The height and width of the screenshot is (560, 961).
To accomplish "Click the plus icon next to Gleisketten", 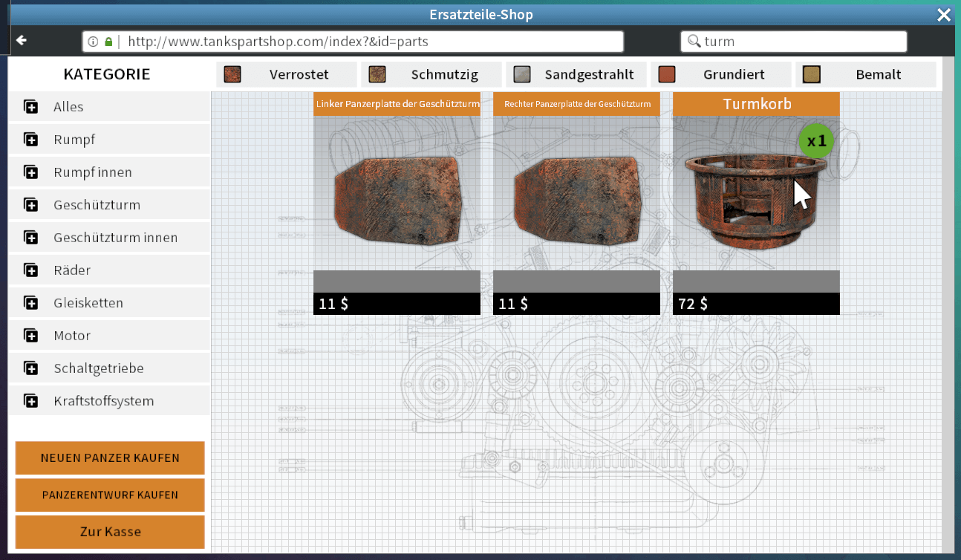I will tap(31, 303).
